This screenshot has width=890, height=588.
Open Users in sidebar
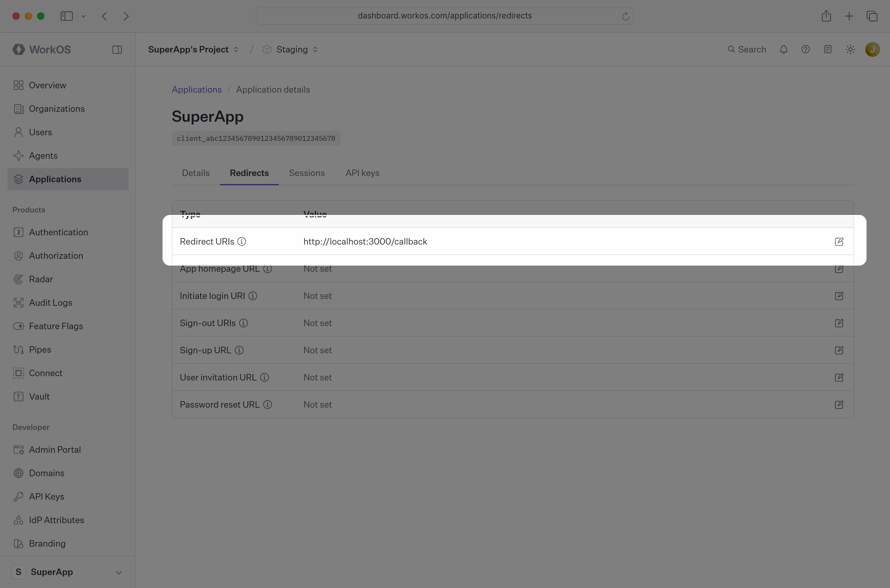point(68,132)
